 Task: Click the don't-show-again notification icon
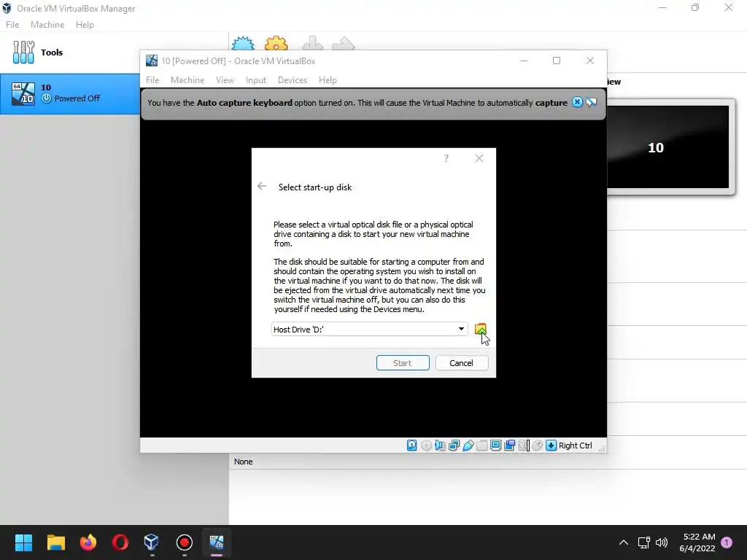point(591,102)
